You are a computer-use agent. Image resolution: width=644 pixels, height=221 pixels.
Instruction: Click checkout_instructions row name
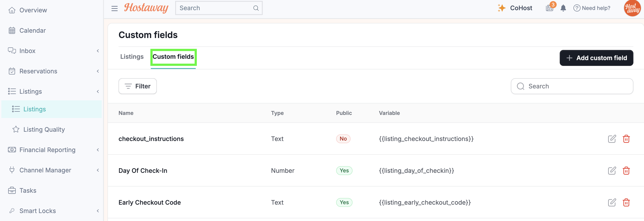click(151, 139)
